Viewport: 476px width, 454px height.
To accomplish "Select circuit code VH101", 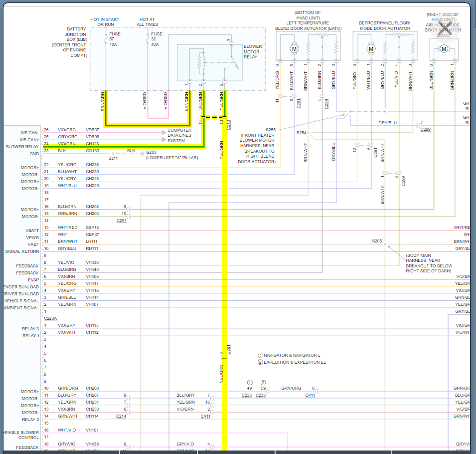I will point(92,430).
